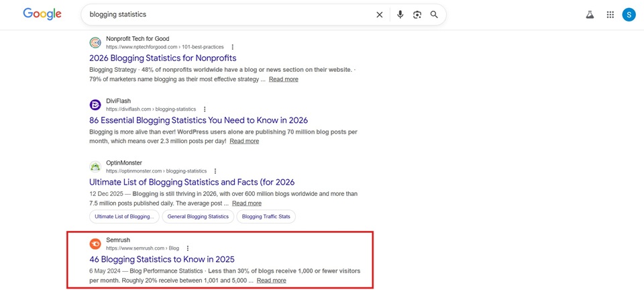Click Read more on the Nonprofit Tech snippet
The width and height of the screenshot is (644, 290).
tap(283, 79)
